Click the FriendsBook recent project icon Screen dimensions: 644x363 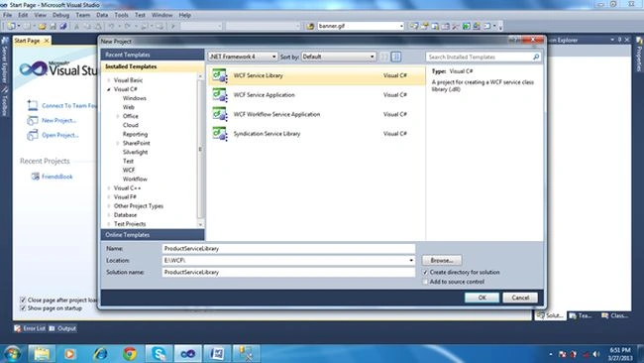click(36, 177)
